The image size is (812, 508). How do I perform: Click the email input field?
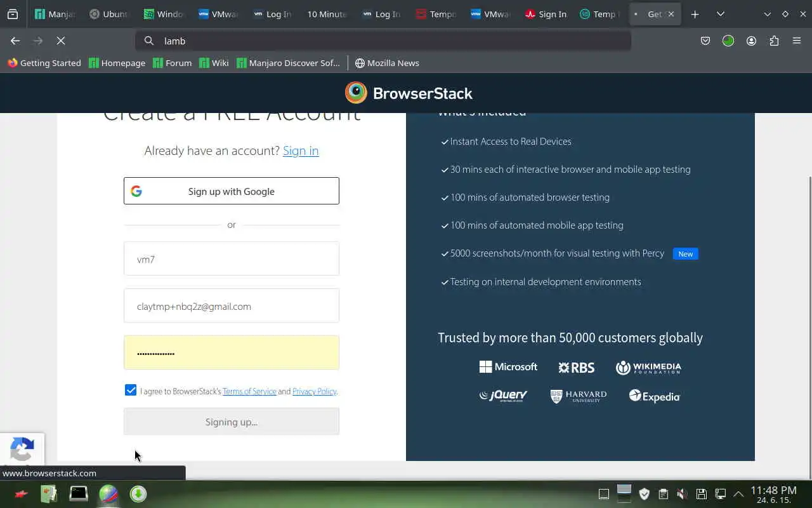(232, 305)
